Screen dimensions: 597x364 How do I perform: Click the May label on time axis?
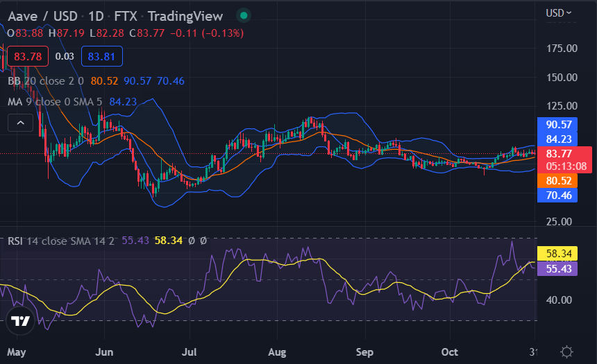click(17, 352)
